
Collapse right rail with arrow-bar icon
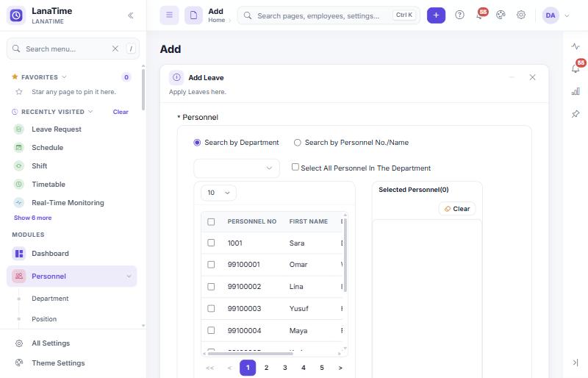(x=576, y=363)
